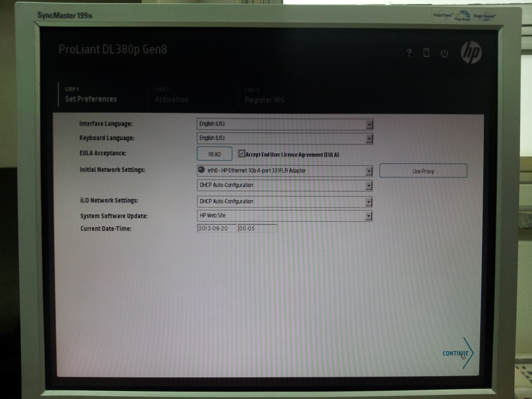This screenshot has width=532, height=399.
Task: Open the Interface Language dropdown
Action: click(285, 124)
